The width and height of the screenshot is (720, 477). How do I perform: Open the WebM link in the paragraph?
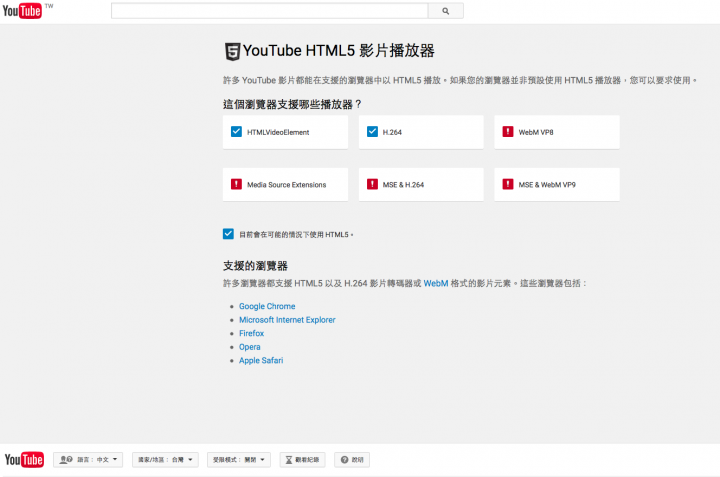[436, 283]
